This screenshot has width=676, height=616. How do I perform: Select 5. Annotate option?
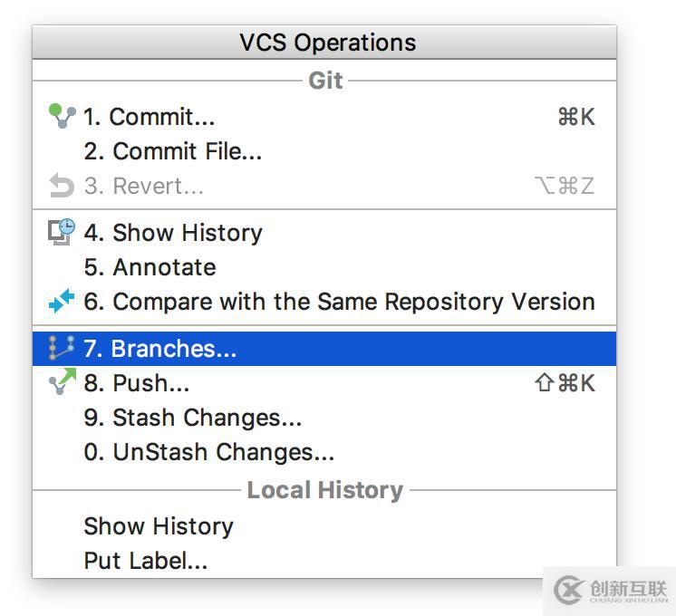[324, 267]
